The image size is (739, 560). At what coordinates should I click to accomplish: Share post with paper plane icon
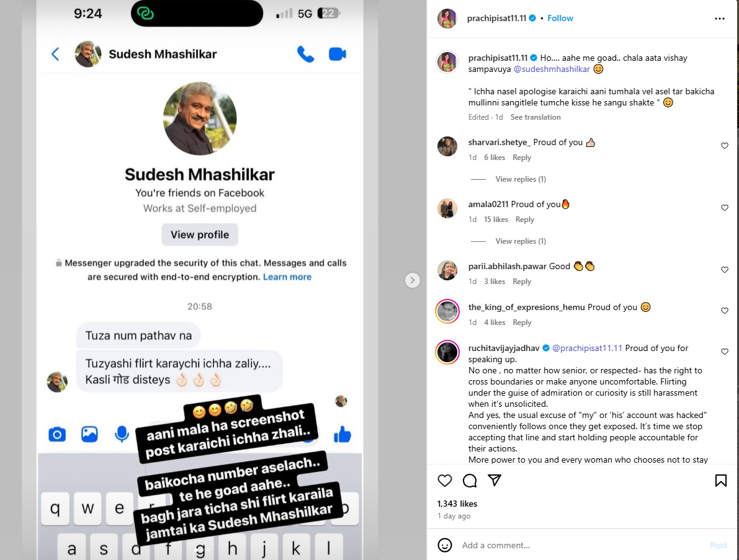[x=495, y=480]
